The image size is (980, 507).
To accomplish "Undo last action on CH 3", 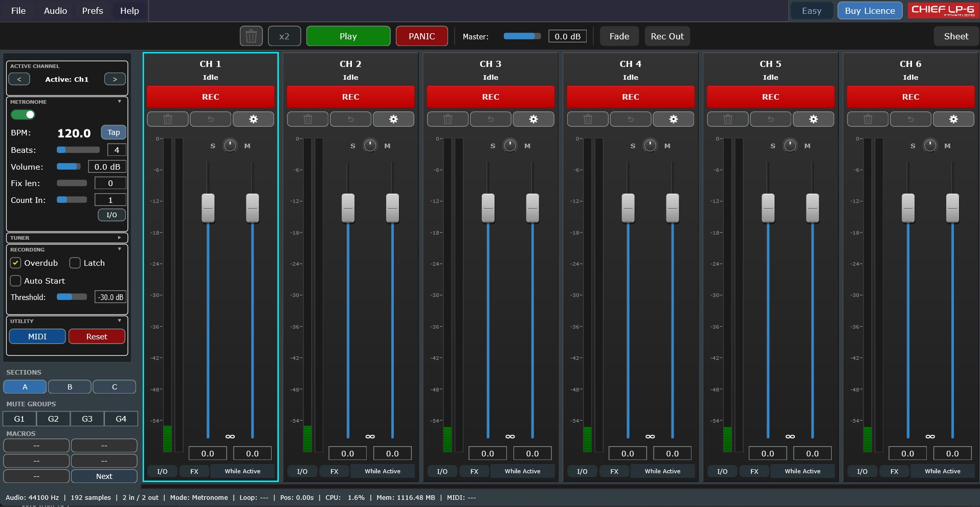I will click(x=491, y=119).
